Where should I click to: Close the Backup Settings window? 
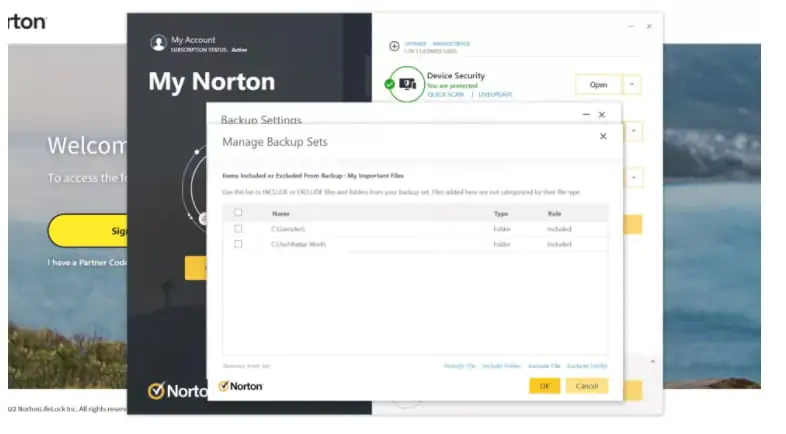point(602,115)
